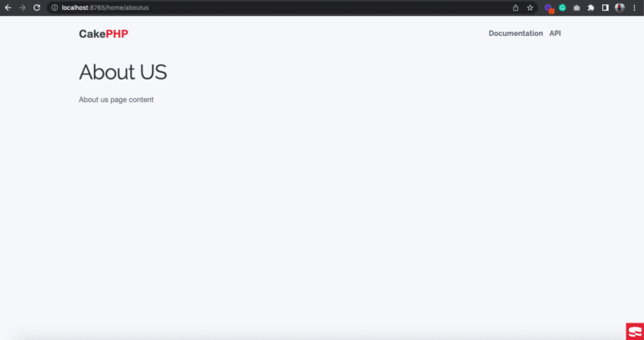Viewport: 644px width, 340px height.
Task: Click the browser back arrow
Action: pyautogui.click(x=8, y=8)
